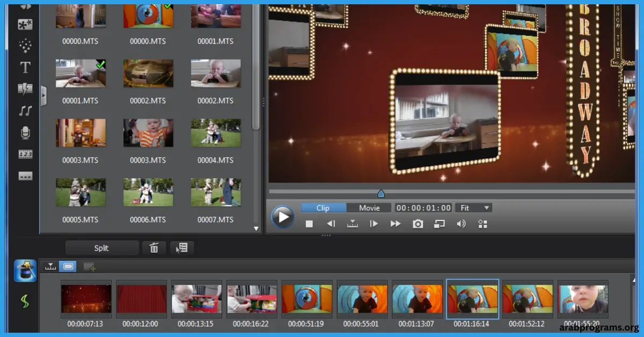Click the add tracks icon
Viewport: 644px width, 337px height.
[89, 267]
